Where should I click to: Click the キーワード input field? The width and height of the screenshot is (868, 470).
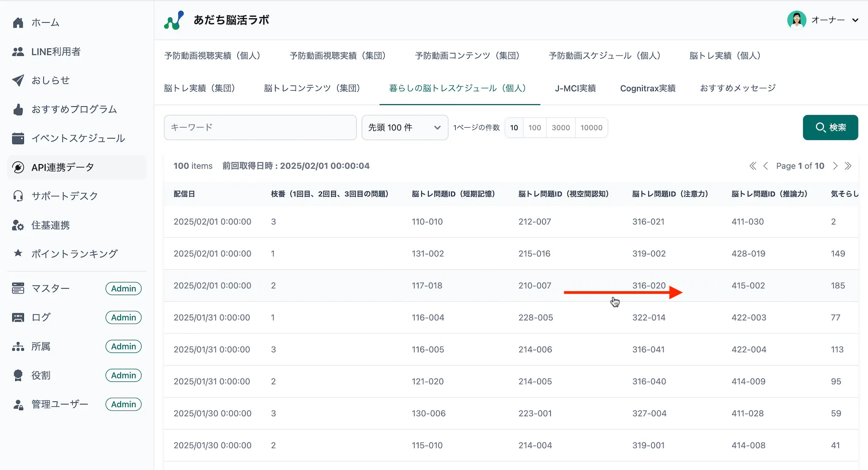[x=260, y=128]
